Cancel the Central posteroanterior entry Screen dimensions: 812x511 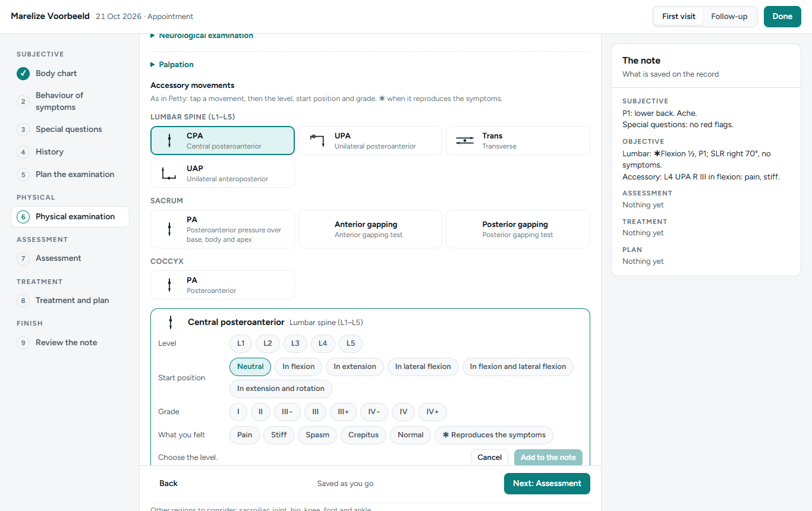pos(490,458)
